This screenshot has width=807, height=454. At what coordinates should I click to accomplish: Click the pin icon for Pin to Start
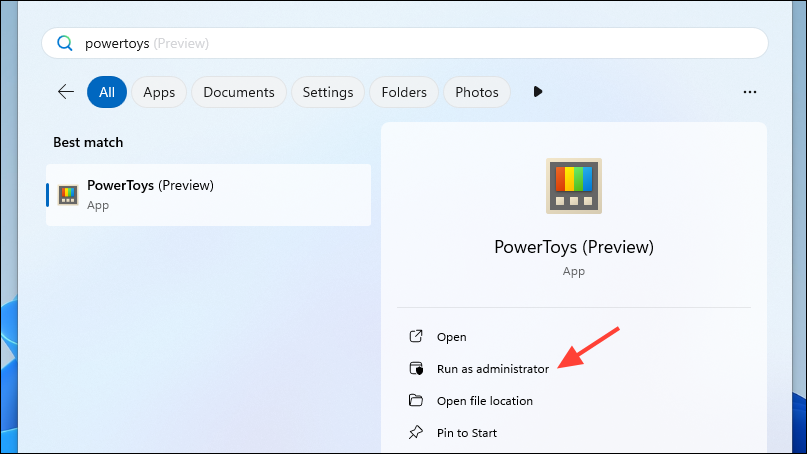point(416,432)
